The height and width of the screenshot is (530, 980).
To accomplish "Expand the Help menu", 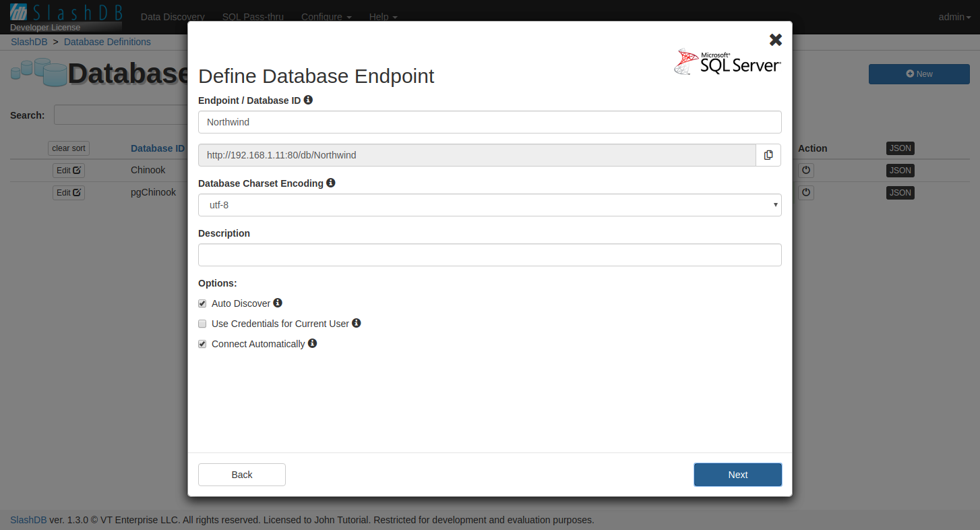I will coord(383,17).
